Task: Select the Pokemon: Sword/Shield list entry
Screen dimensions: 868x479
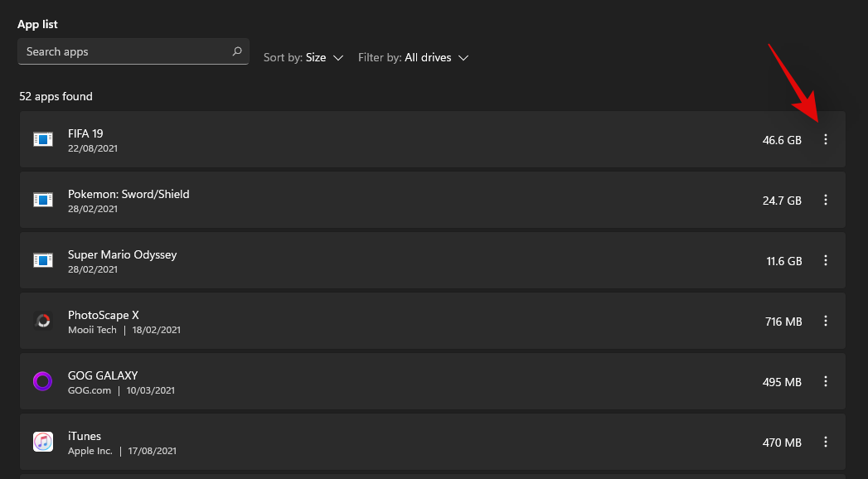Action: tap(415, 201)
